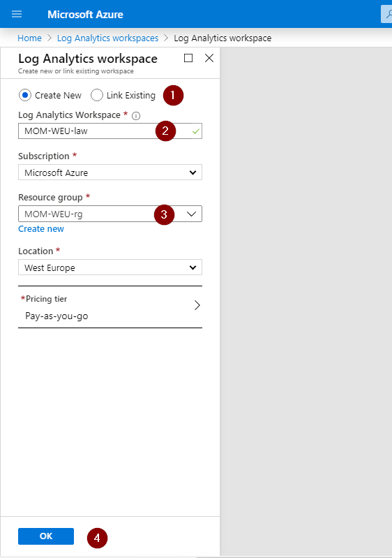The image size is (392, 558).
Task: Click the search icon in top bar
Action: 387,14
